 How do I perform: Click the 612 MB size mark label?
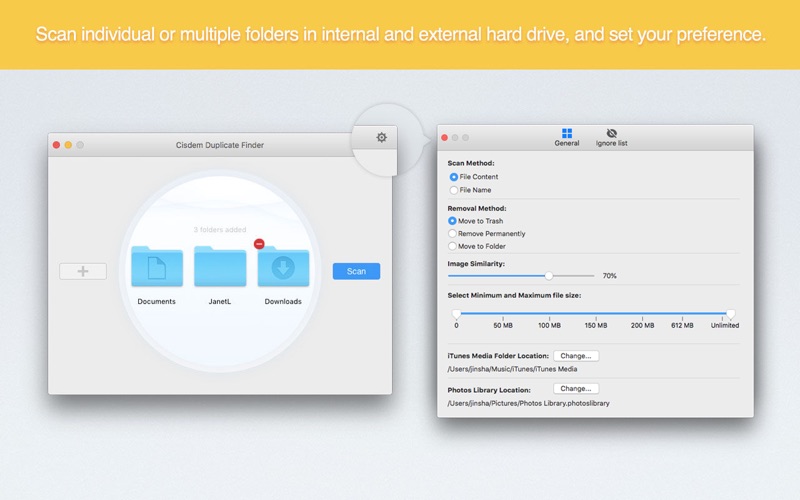(682, 325)
